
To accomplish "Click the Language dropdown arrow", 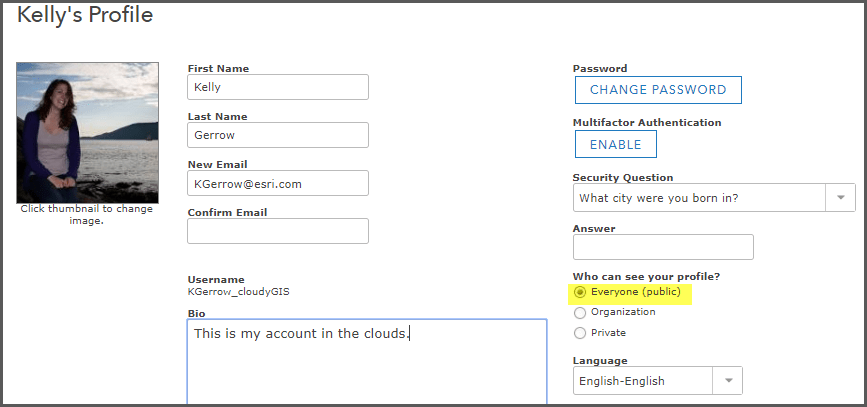I will point(728,381).
